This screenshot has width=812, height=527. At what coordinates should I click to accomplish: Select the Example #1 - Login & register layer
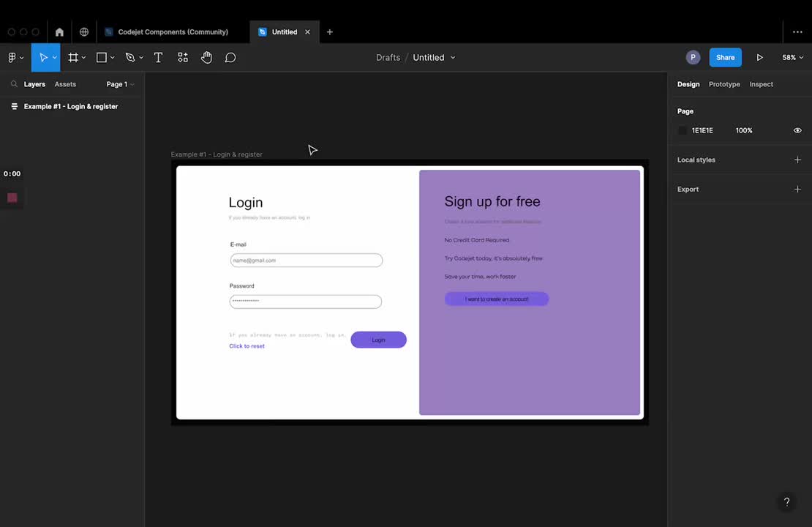pos(70,106)
